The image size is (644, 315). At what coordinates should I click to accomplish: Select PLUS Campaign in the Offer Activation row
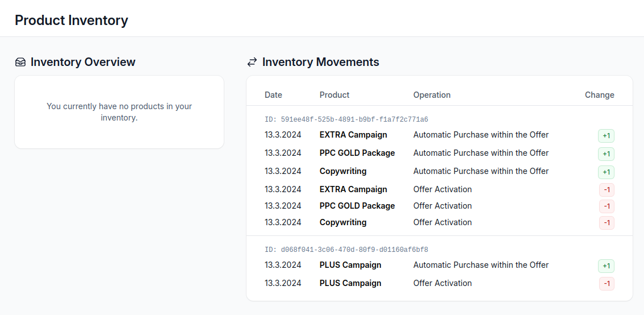350,283
